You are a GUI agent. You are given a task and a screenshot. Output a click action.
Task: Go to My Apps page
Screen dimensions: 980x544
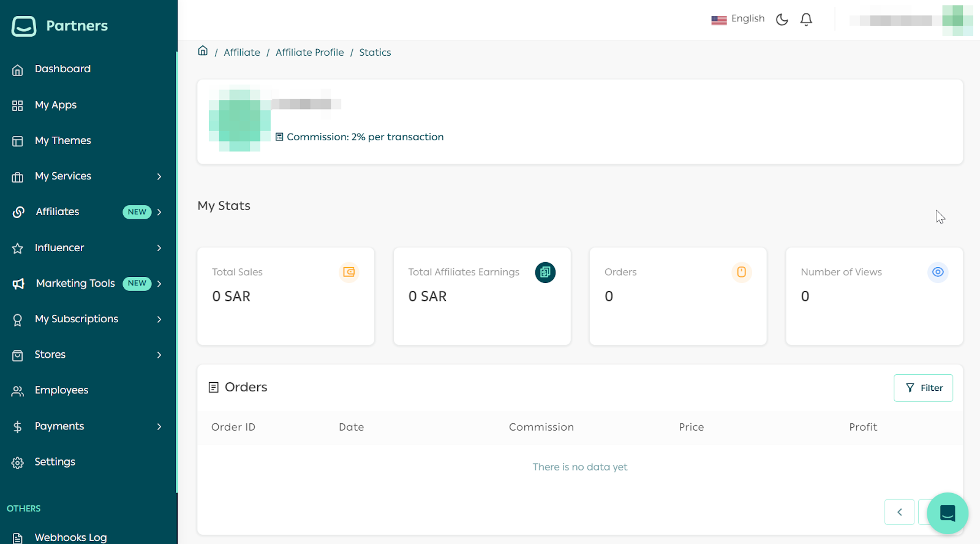pyautogui.click(x=56, y=105)
